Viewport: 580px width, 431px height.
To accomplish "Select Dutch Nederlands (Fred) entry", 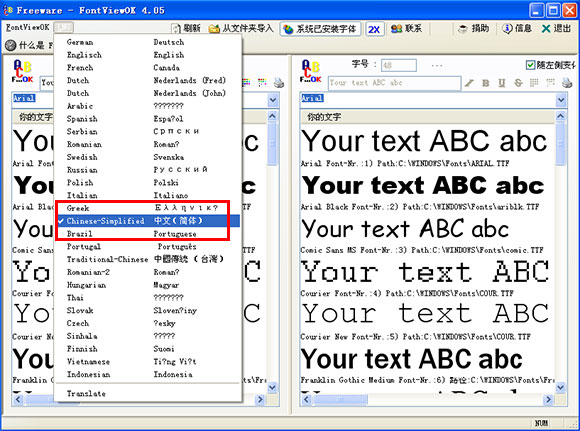I will point(148,80).
